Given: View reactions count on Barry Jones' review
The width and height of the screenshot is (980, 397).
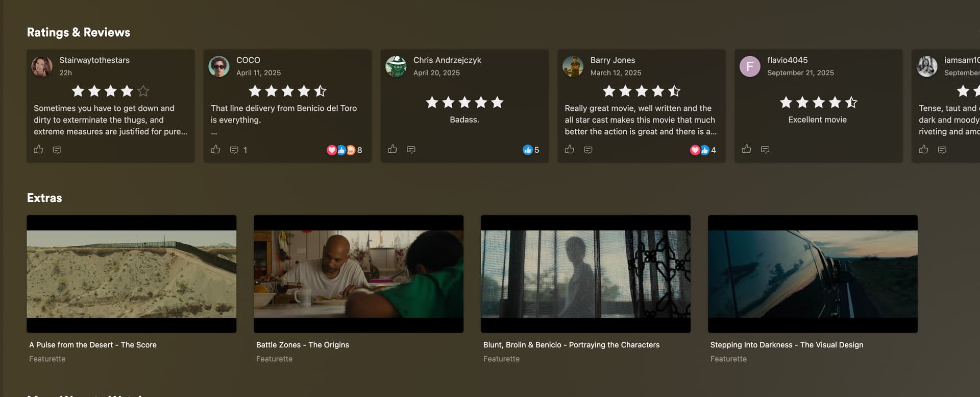Looking at the screenshot, I should click(x=703, y=150).
